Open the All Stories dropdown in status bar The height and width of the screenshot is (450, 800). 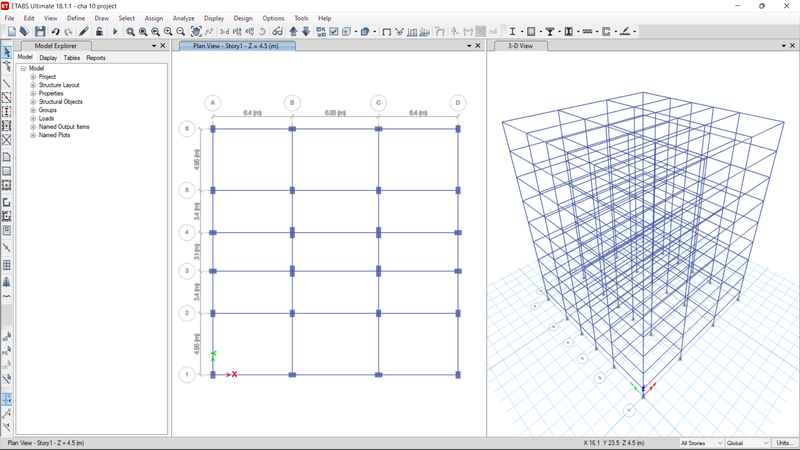(702, 443)
